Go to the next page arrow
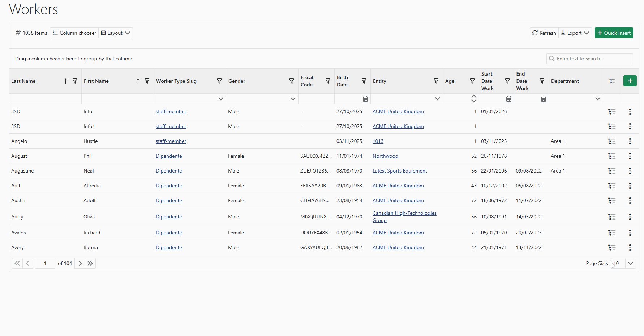Image resolution: width=644 pixels, height=336 pixels. (80, 263)
